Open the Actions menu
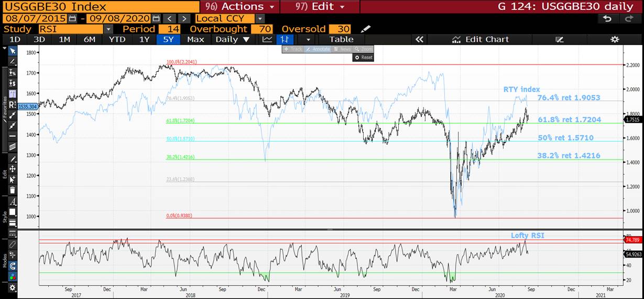This screenshot has width=644, height=299. coord(241,7)
